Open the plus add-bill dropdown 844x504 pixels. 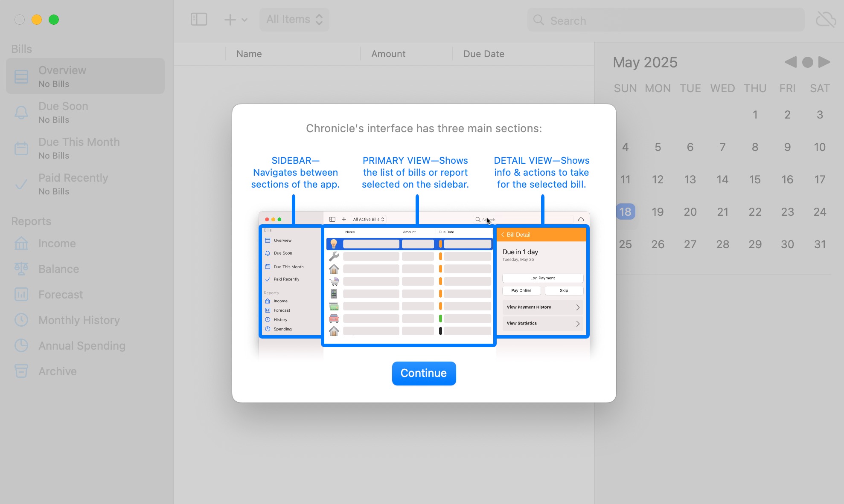(236, 20)
